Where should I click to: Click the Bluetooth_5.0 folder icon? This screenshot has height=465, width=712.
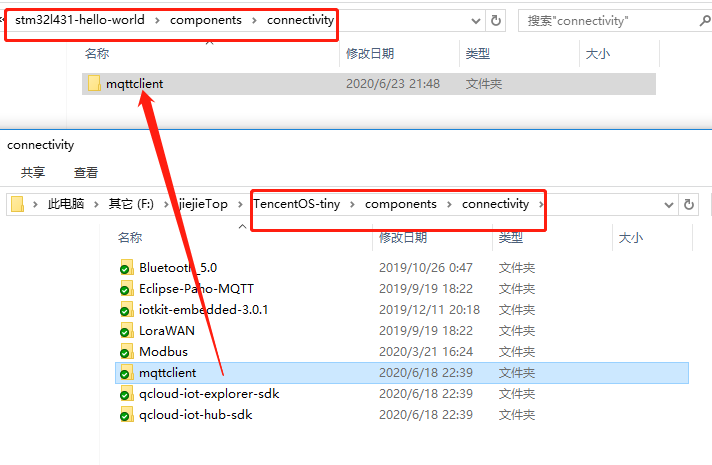[126, 268]
